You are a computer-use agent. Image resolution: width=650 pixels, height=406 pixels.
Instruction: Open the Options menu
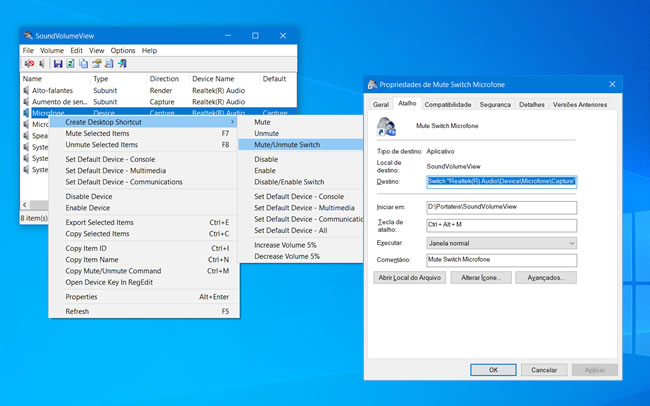click(x=123, y=50)
